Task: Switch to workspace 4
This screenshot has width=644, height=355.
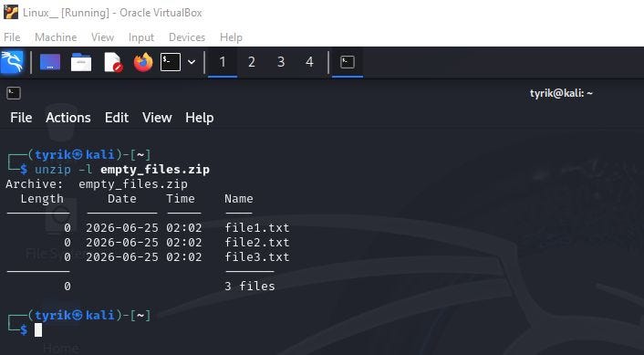Action: pyautogui.click(x=309, y=62)
